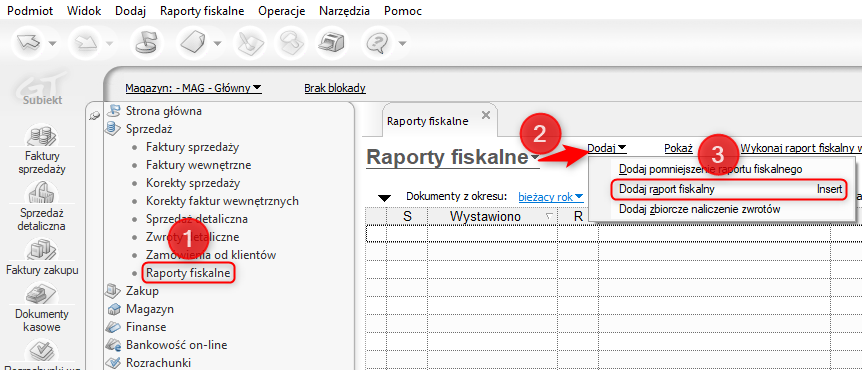Viewport: 862px width, 370px height.
Task: Select Raporty fiskalne in the tree
Action: pyautogui.click(x=188, y=272)
